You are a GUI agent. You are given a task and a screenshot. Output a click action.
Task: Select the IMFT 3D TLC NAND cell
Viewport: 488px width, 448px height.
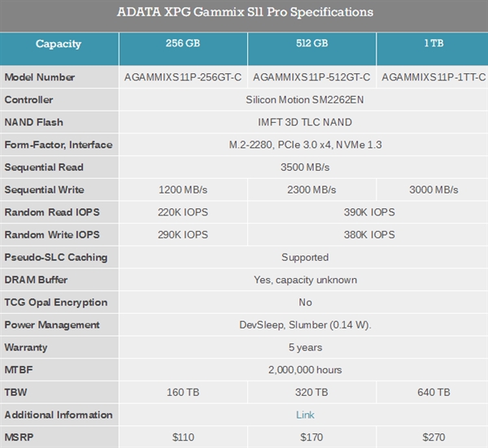click(305, 123)
